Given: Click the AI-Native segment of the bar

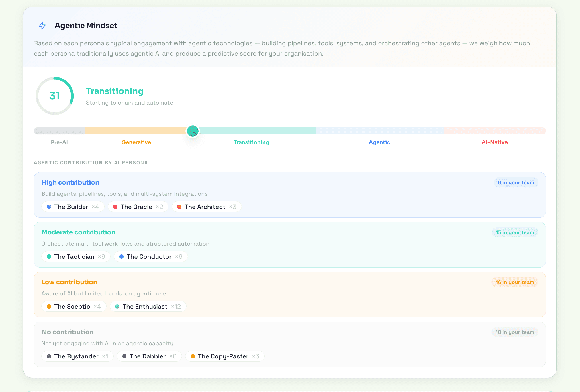Looking at the screenshot, I should pyautogui.click(x=495, y=131).
